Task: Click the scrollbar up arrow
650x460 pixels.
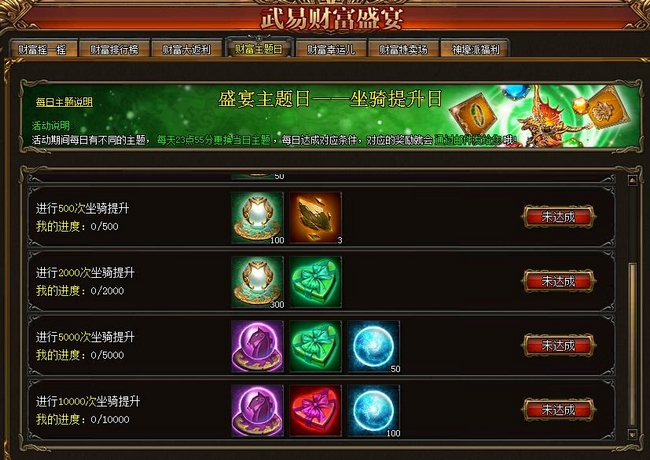Action: [632, 180]
